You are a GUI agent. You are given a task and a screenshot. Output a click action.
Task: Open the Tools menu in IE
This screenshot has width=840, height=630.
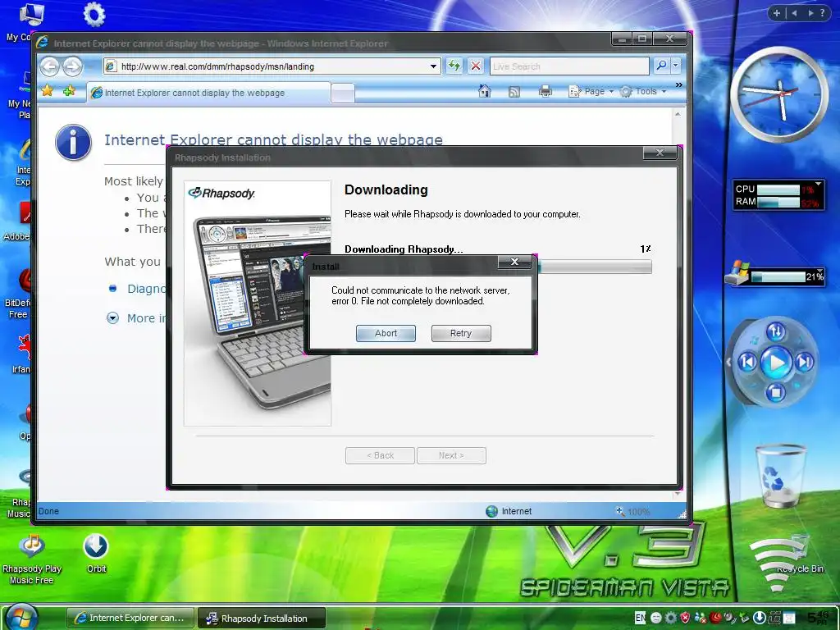643,92
